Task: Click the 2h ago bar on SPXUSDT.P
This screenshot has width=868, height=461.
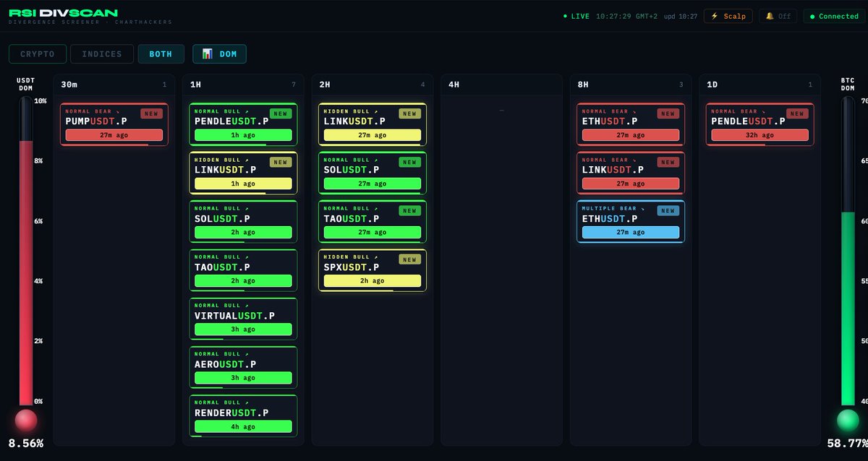Action: coord(373,280)
